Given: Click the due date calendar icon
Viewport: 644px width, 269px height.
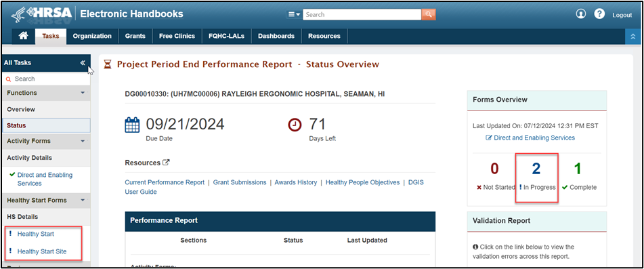Looking at the screenshot, I should (x=132, y=125).
